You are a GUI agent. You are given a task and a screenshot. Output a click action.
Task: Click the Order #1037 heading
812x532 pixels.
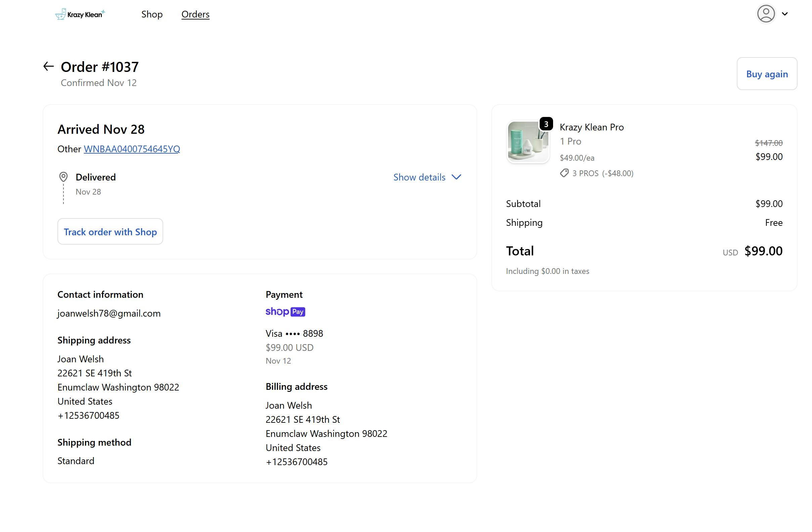click(x=100, y=67)
